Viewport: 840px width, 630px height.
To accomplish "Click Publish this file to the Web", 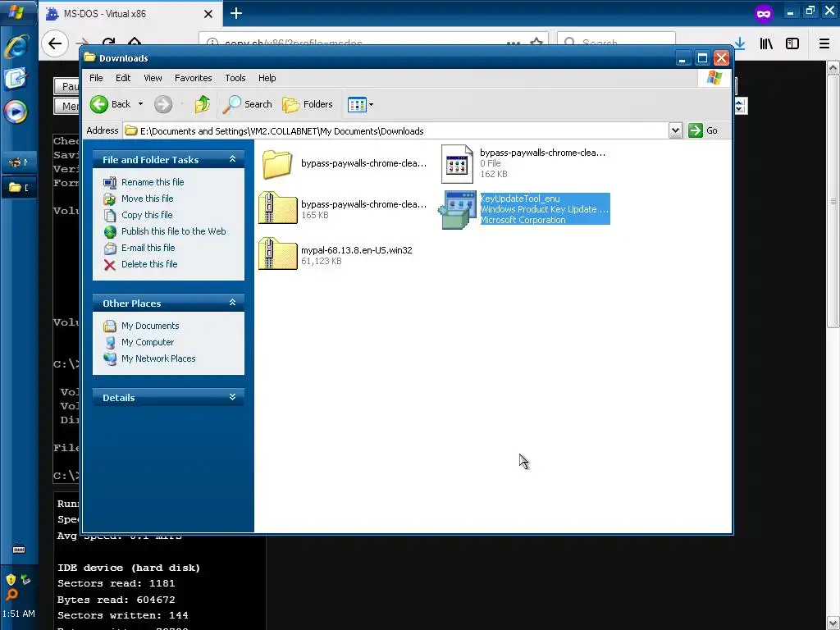I will [174, 231].
